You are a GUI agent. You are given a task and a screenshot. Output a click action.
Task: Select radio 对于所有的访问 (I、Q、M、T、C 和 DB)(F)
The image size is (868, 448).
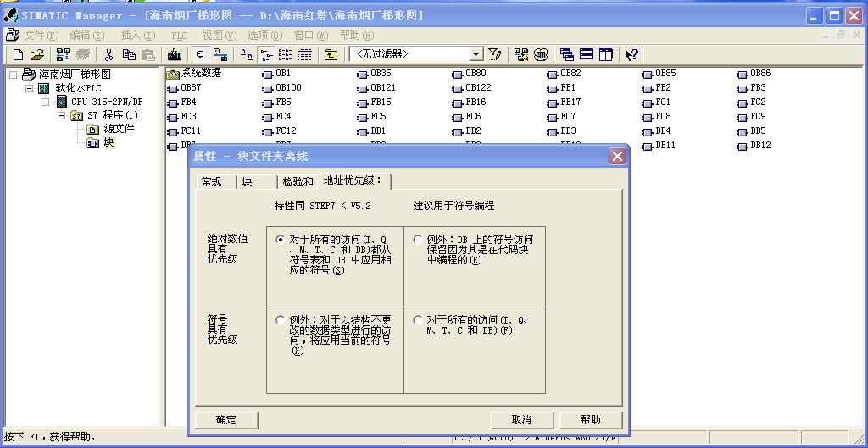pos(418,320)
